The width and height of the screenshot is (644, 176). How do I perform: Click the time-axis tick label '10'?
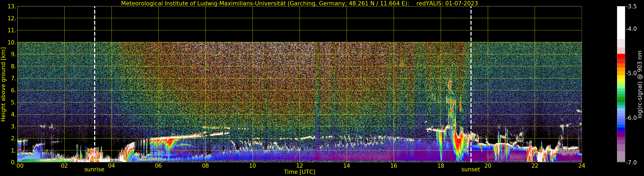[252, 166]
